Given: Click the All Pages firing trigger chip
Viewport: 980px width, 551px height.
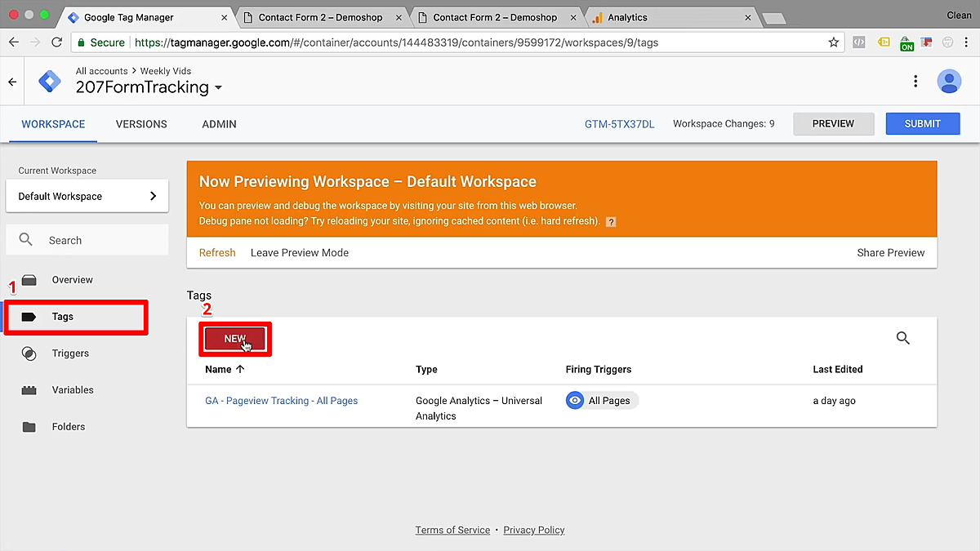Looking at the screenshot, I should click(x=602, y=401).
